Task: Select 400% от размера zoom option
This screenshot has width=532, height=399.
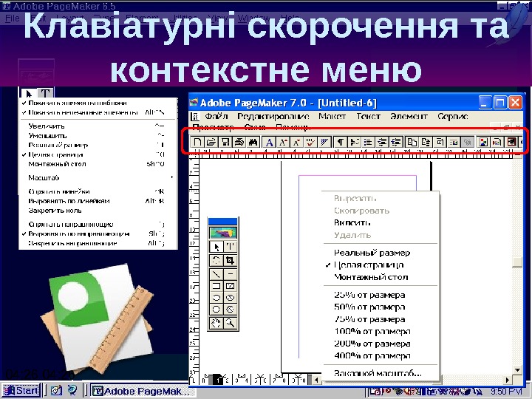Action: [381, 356]
